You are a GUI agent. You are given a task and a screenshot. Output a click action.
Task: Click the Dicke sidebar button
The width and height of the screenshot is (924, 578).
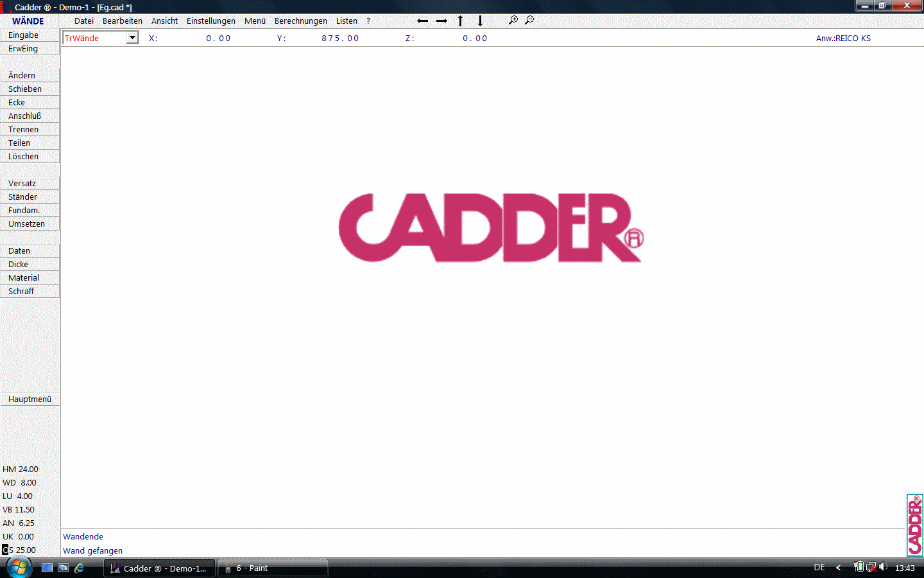pos(30,265)
